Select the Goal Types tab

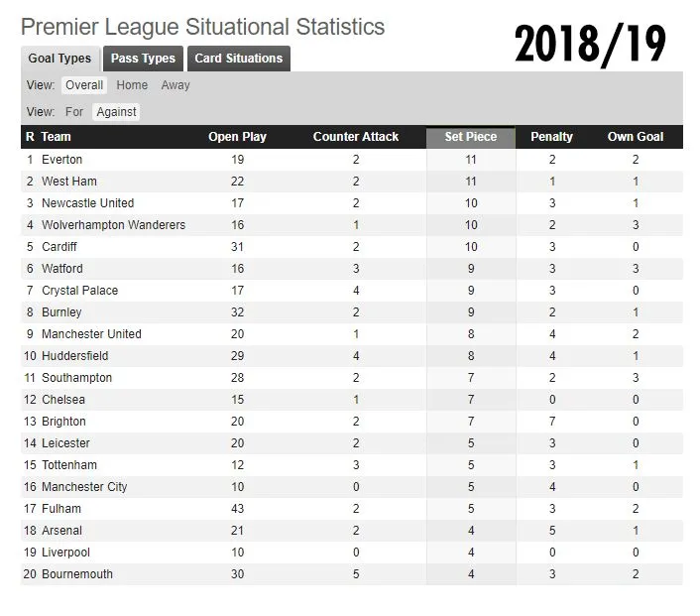[59, 59]
